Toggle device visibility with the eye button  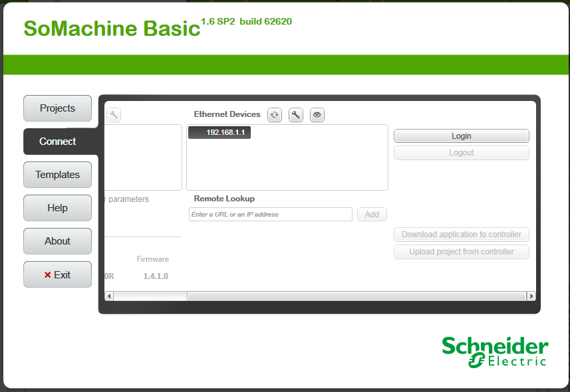click(x=317, y=114)
